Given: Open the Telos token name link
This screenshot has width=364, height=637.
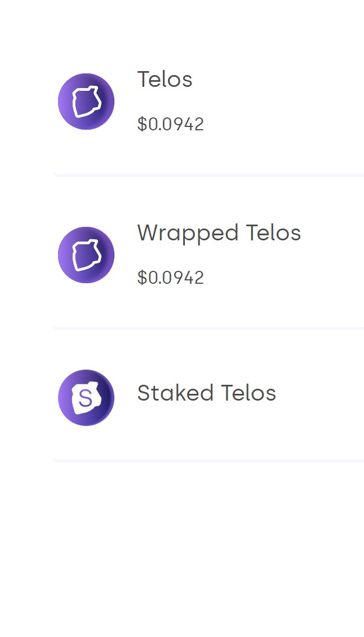Looking at the screenshot, I should click(x=165, y=80).
